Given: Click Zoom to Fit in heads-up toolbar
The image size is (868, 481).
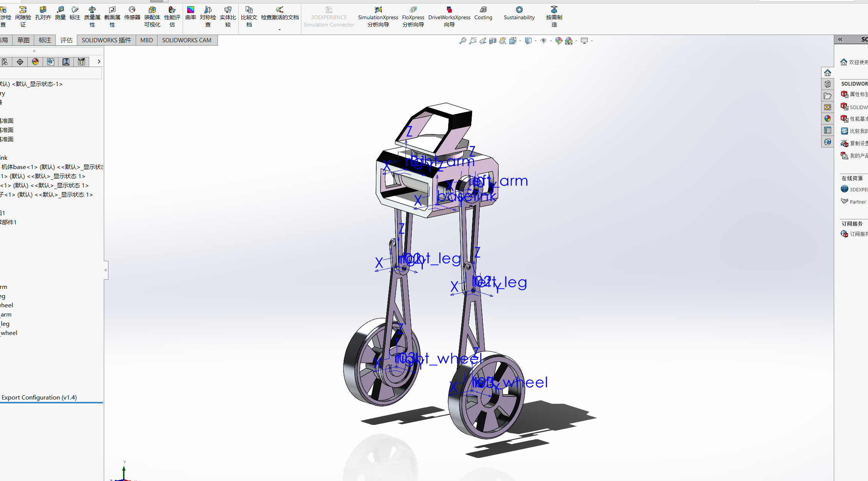Looking at the screenshot, I should coord(463,40).
